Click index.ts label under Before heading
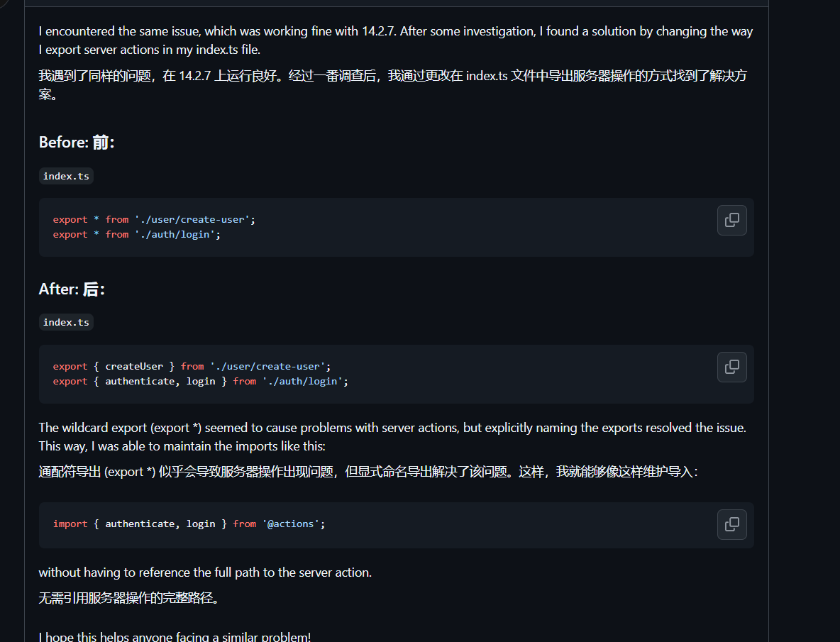 pos(66,176)
